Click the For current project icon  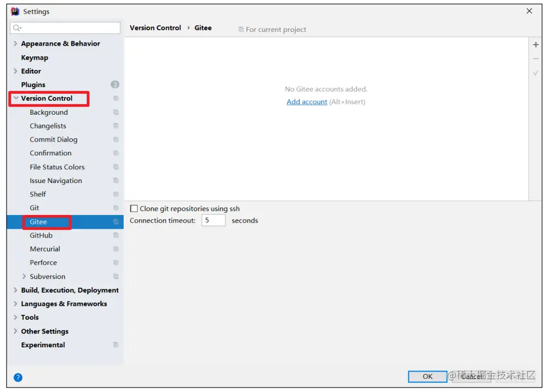point(241,29)
